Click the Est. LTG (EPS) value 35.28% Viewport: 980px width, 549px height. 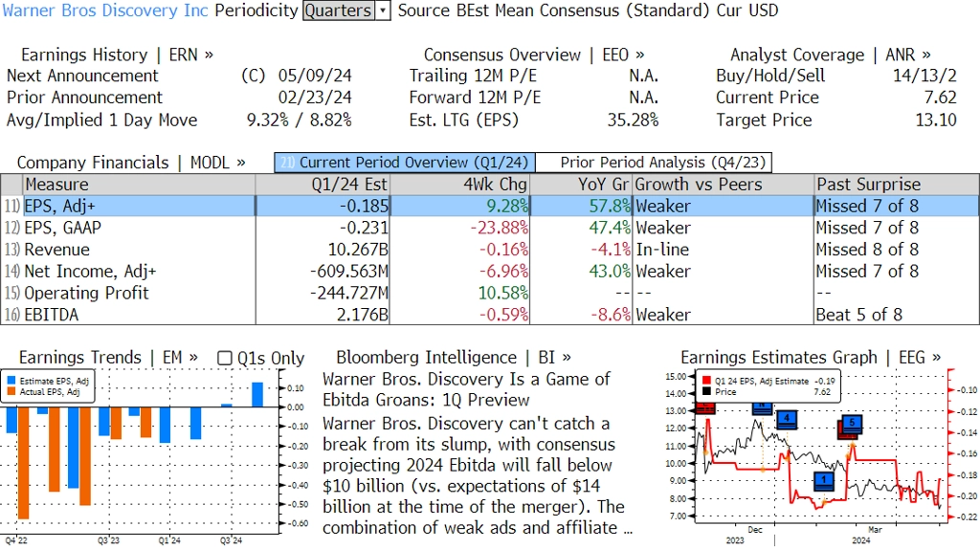pyautogui.click(x=634, y=120)
